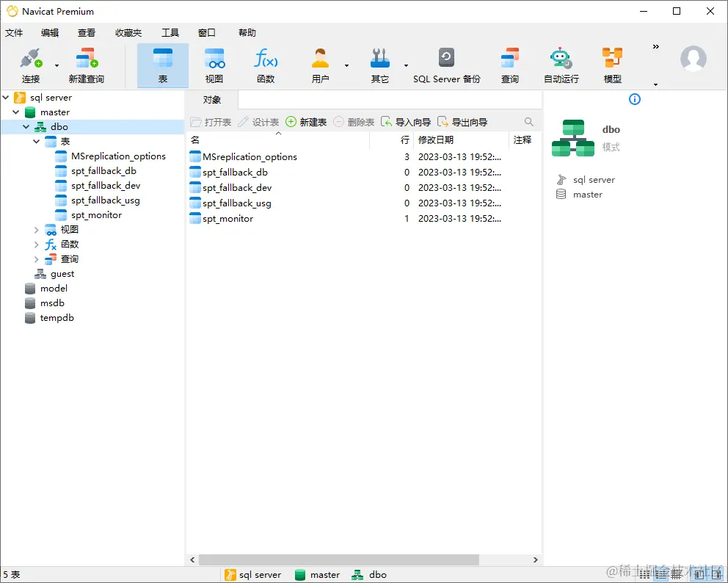Viewport: 728px width, 583px height.
Task: Collapse the 表 tables tree node
Action: (36, 141)
